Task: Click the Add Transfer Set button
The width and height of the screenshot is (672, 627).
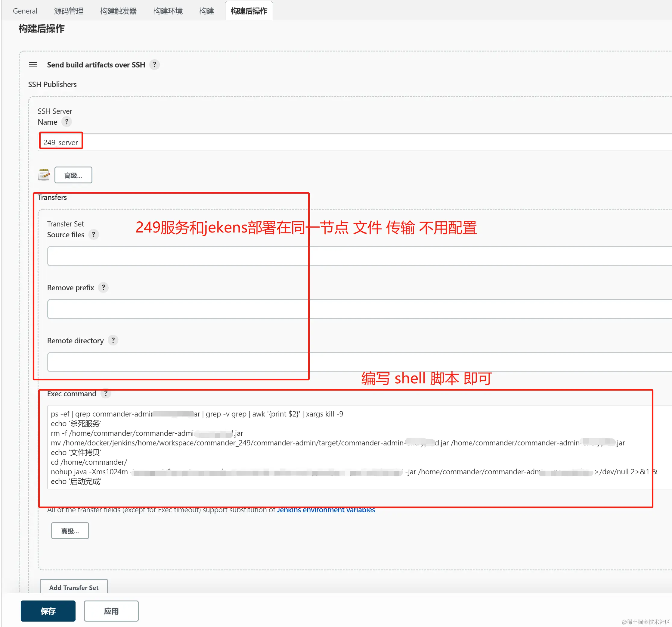Action: 74,588
